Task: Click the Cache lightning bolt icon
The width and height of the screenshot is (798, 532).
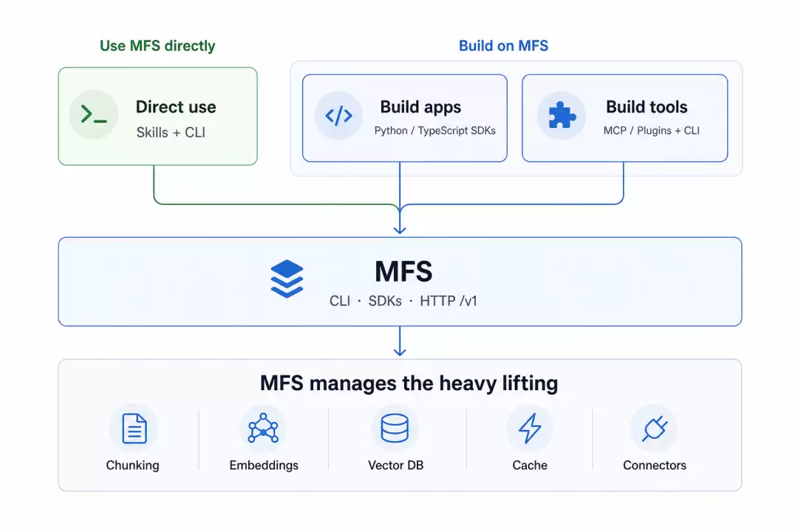Action: (530, 428)
